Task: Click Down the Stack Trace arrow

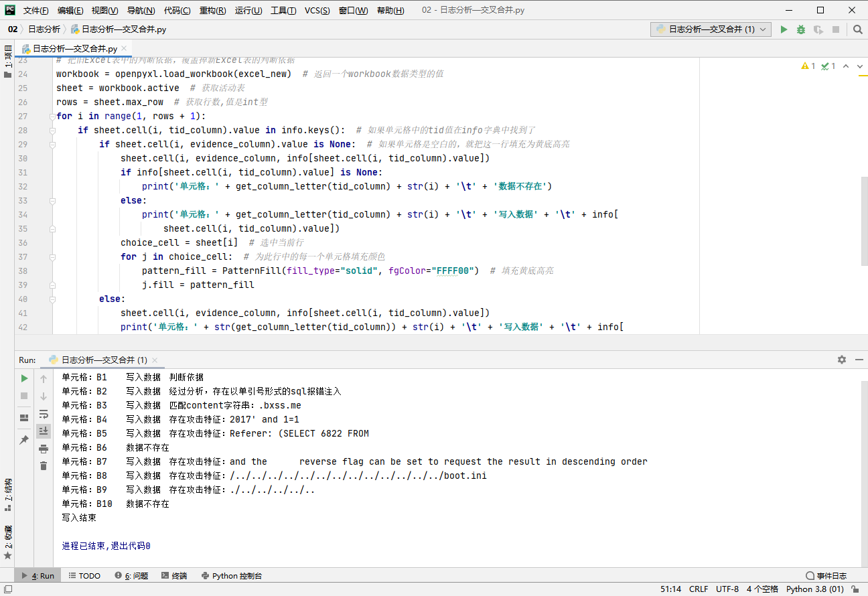Action: click(x=44, y=396)
